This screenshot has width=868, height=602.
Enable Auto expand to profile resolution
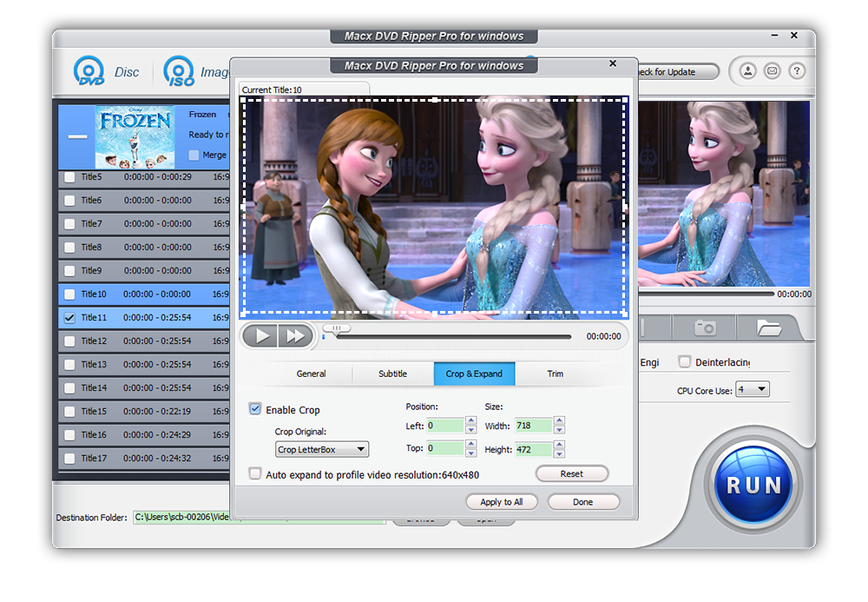click(x=255, y=473)
